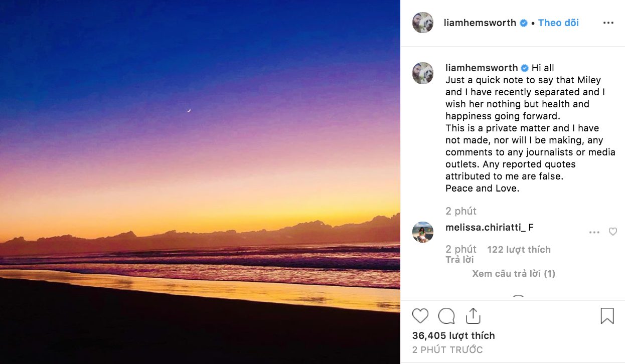
Task: View the comment's 122 lượt thích
Action: [x=519, y=249]
